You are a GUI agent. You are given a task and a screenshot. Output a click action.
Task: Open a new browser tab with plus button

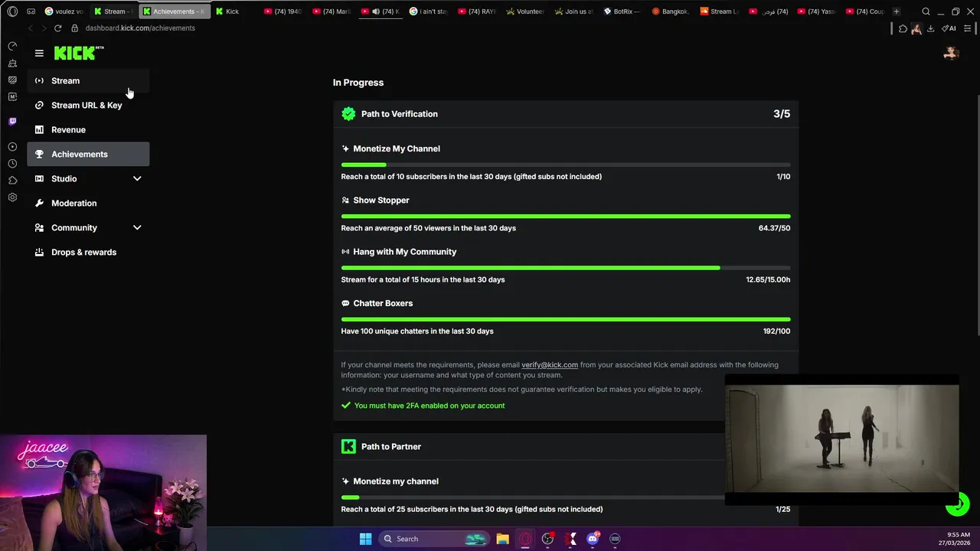897,11
